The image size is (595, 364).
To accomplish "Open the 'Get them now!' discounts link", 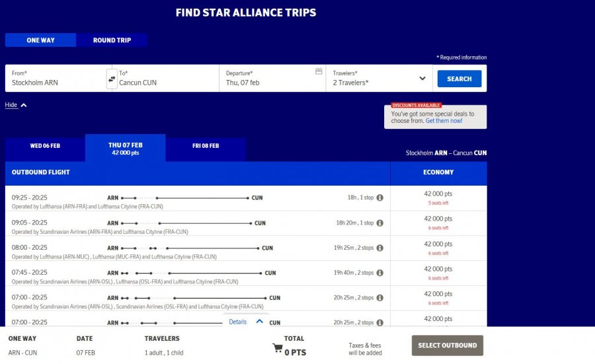I will coord(444,121).
